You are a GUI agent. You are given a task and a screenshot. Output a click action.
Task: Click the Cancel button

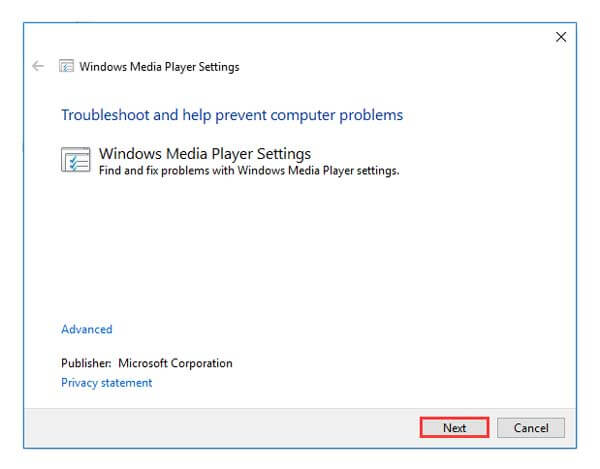pyautogui.click(x=531, y=428)
